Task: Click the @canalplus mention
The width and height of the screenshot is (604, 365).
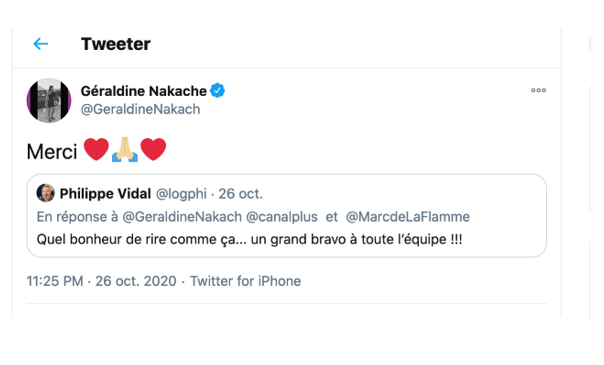Action: pyautogui.click(x=282, y=217)
